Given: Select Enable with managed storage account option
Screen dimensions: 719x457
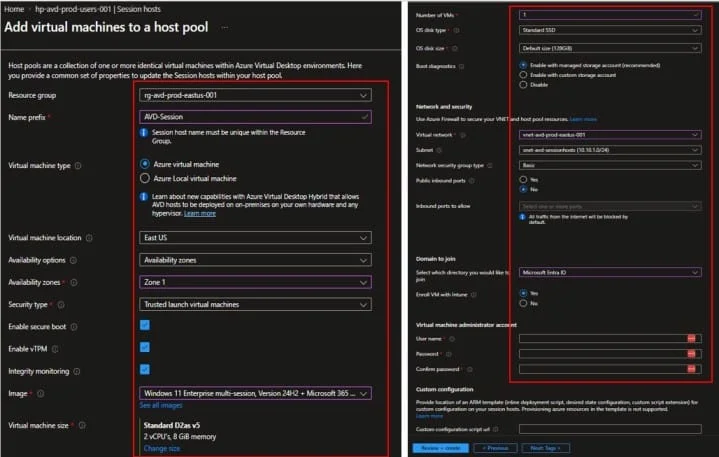Looking at the screenshot, I should (x=523, y=65).
